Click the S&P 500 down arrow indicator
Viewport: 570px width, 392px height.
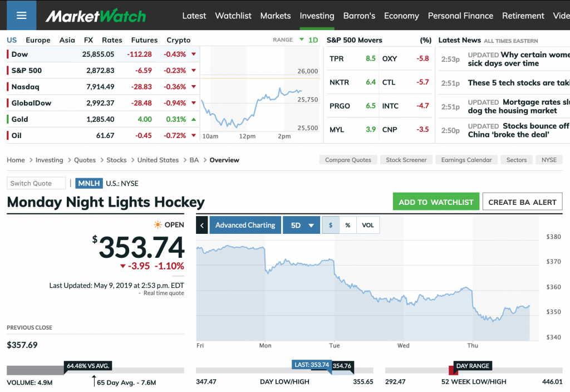[194, 71]
